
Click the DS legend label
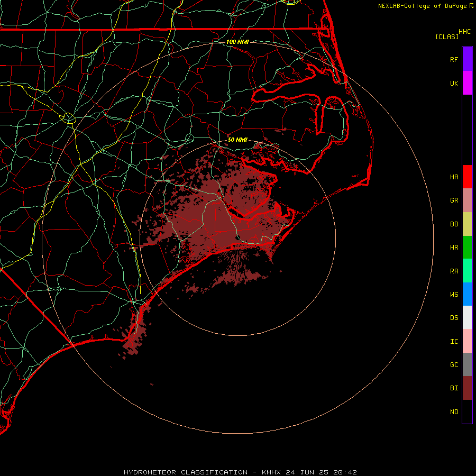pyautogui.click(x=454, y=318)
